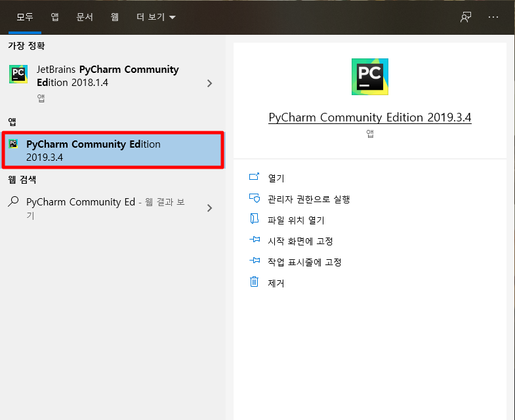
Task: Click the small PyCharm 2019.3.4 icon
Action: 13,144
